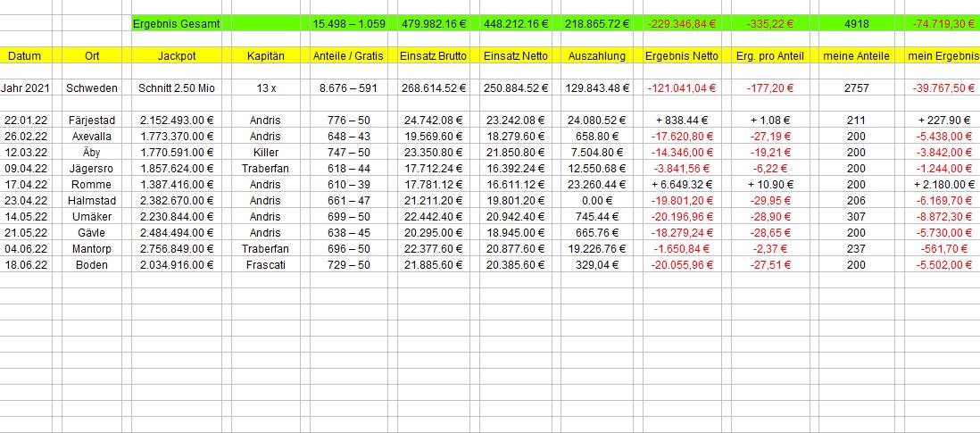Select own shares cell '206'
The width and height of the screenshot is (980, 433).
coord(856,201)
